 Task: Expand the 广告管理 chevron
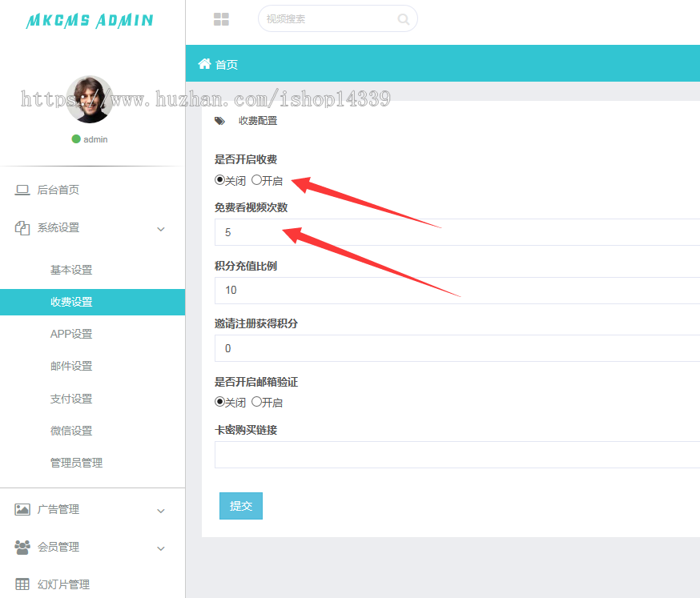tap(161, 511)
